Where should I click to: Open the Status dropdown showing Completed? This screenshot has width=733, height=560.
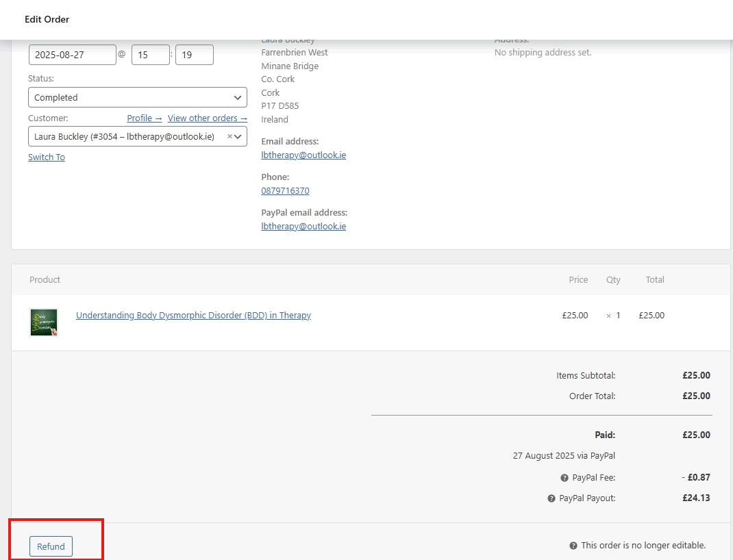[x=138, y=97]
